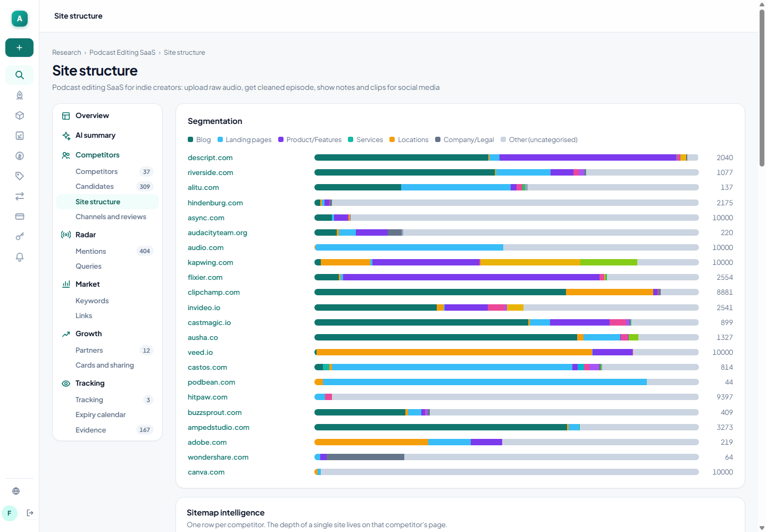Open riverside.com competitor link
Screen dimensions: 766x532
click(x=210, y=172)
